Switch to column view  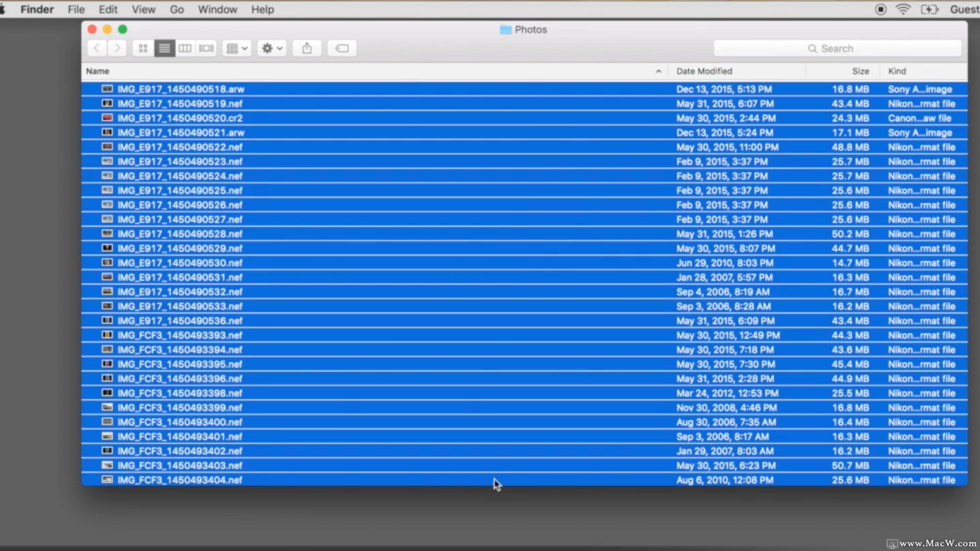coord(185,48)
